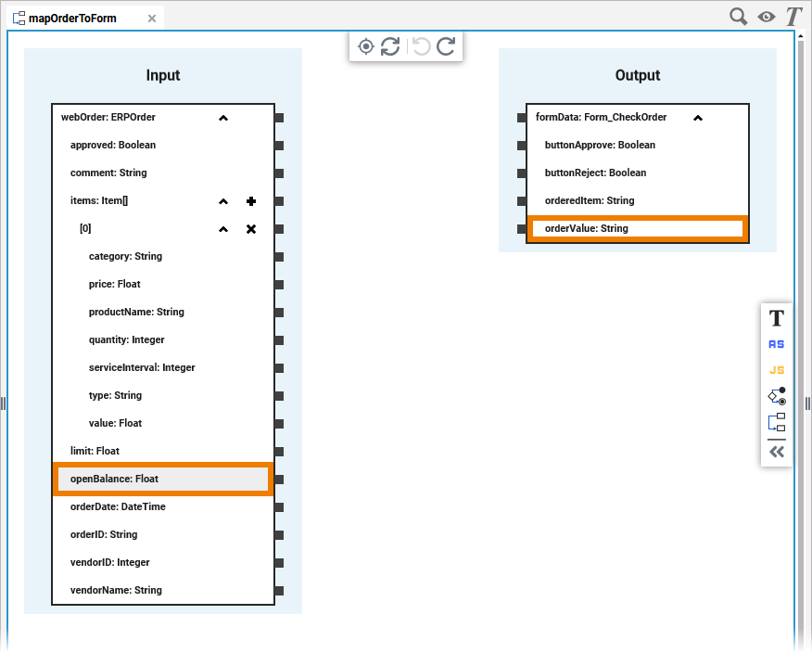
Task: Click the italic T icon in top bar
Action: coord(793,17)
